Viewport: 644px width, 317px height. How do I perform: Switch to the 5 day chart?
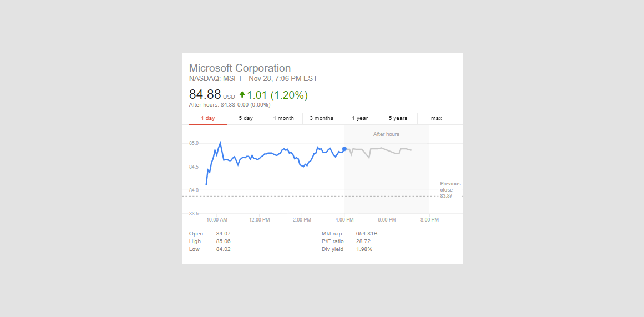[246, 118]
